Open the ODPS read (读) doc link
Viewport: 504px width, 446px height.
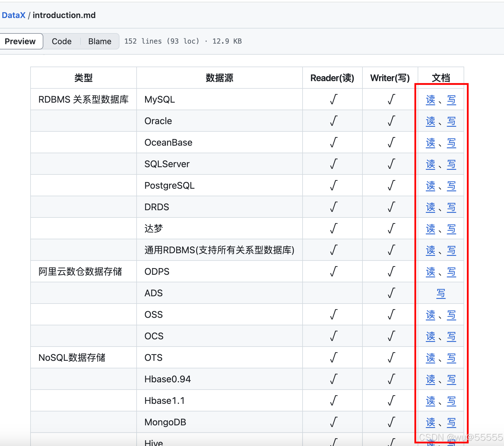430,272
